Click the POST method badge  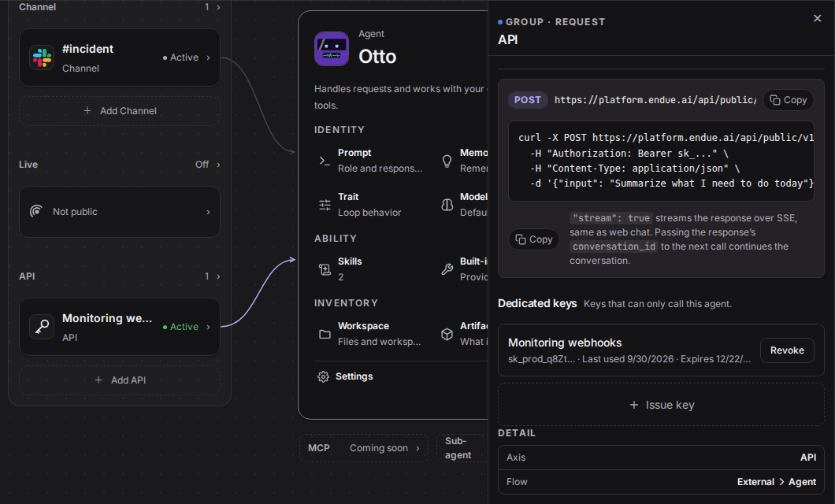coord(527,100)
